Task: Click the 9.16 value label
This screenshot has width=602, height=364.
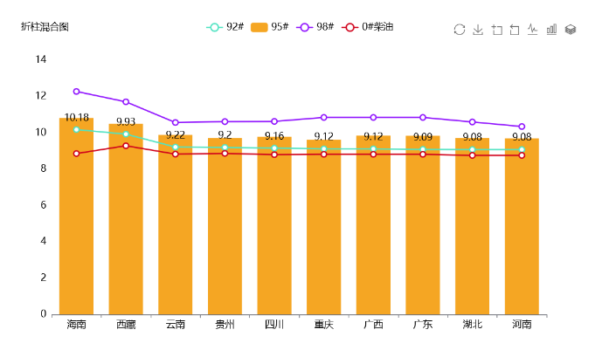Action: (x=274, y=136)
